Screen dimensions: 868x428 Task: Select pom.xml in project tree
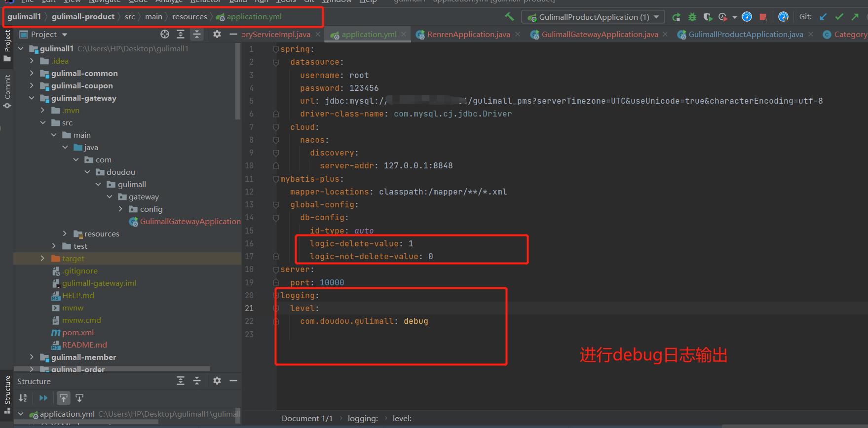point(73,333)
